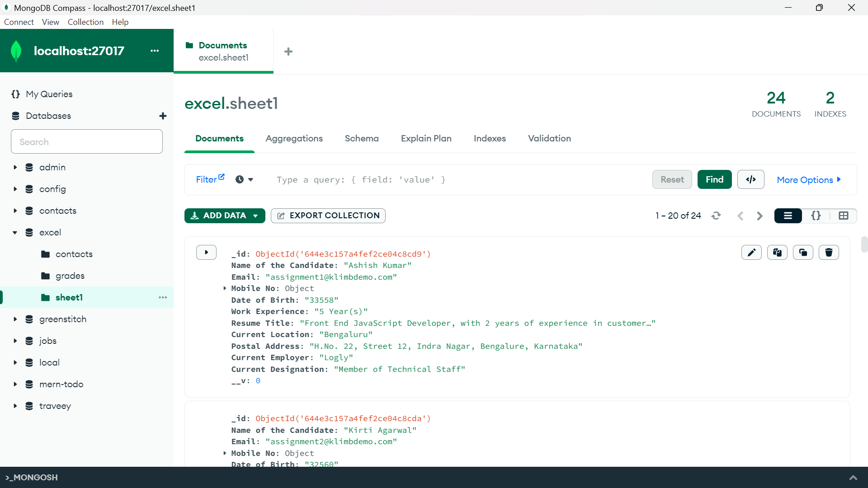The width and height of the screenshot is (868, 488).
Task: Export the sheet1 collection
Action: click(328, 216)
